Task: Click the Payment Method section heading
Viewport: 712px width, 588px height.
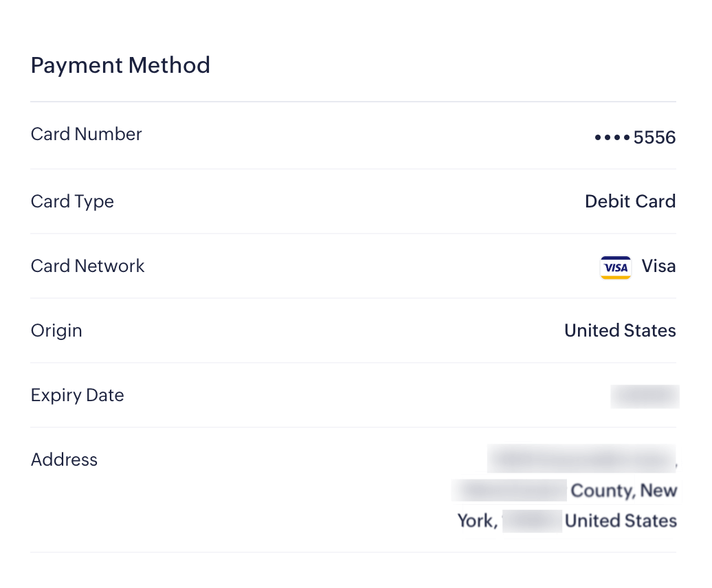Action: [120, 65]
